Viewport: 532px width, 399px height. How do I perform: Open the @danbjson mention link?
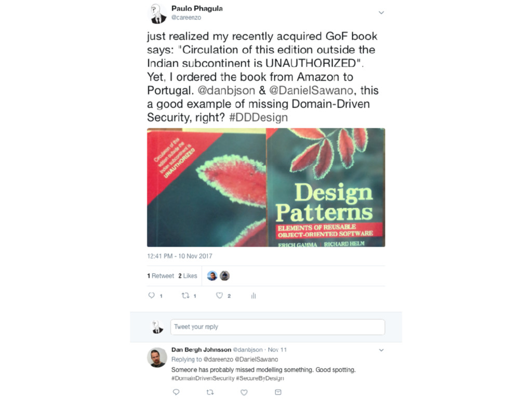(227, 90)
